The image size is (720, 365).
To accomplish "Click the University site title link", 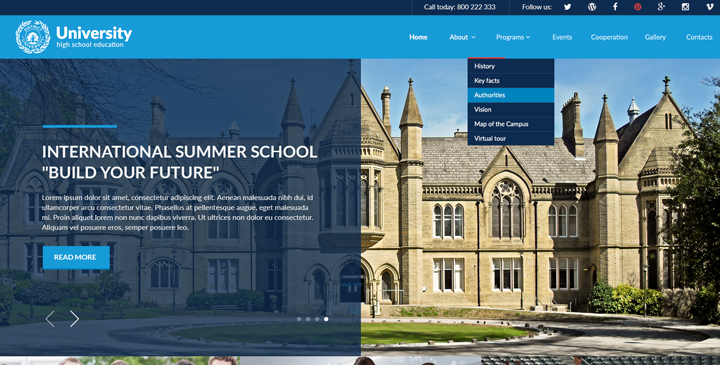I will coord(94,33).
